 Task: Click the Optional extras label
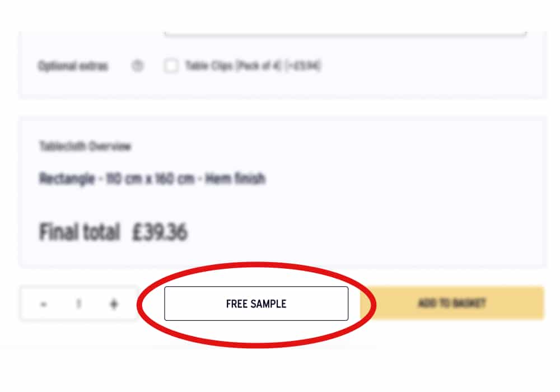click(x=73, y=66)
